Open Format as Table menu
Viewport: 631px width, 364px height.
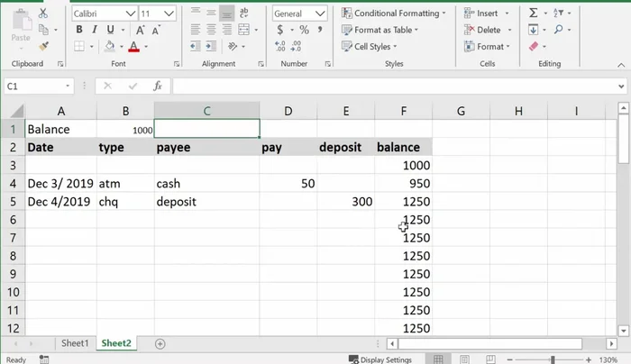pos(380,30)
